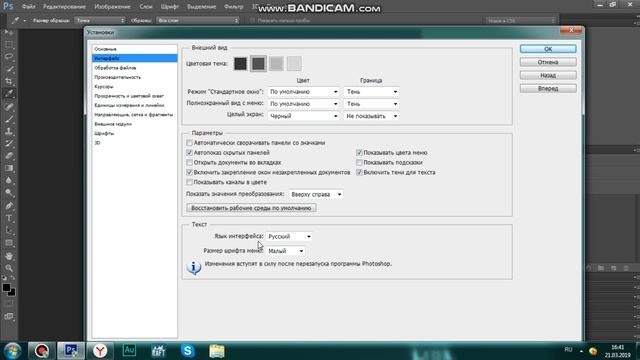Open 'Выделение' menu
640x360 pixels.
[202, 7]
